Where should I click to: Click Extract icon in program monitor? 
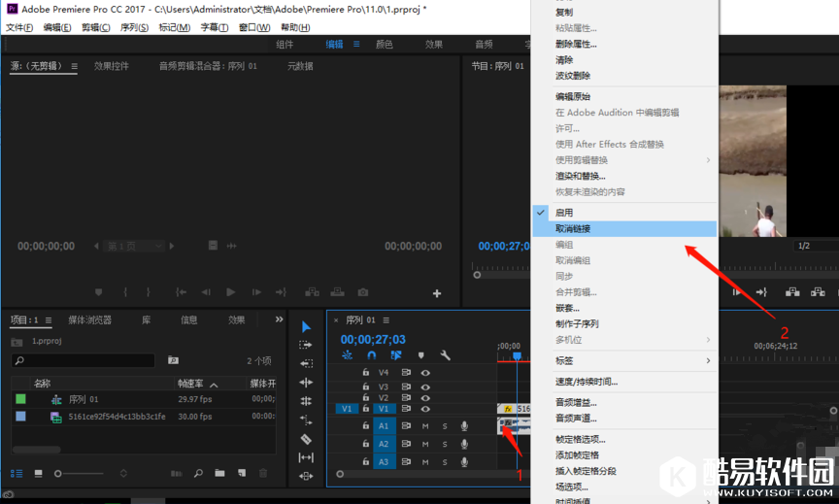pos(818,291)
